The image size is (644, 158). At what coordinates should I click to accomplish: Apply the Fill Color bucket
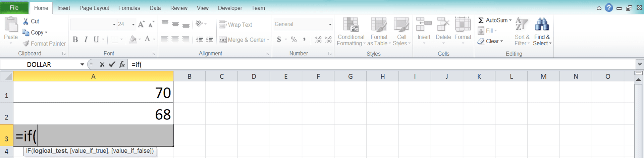[x=133, y=39]
